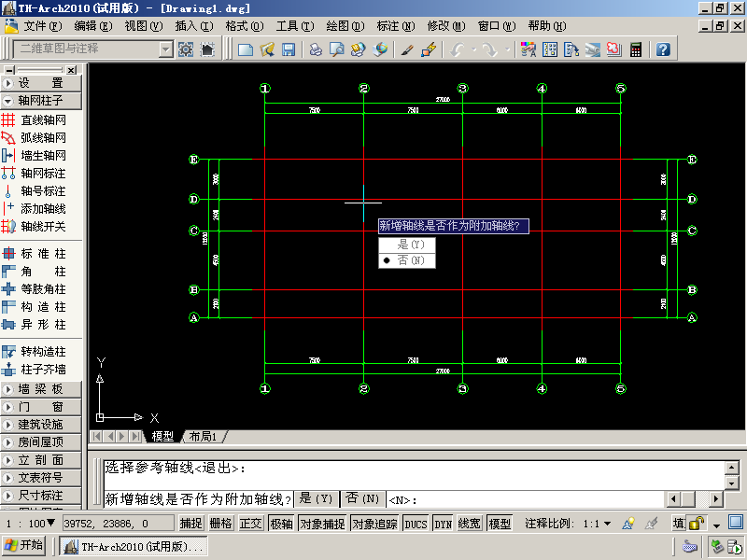Click the workspace settings gear icon
The image size is (747, 560).
[x=186, y=49]
